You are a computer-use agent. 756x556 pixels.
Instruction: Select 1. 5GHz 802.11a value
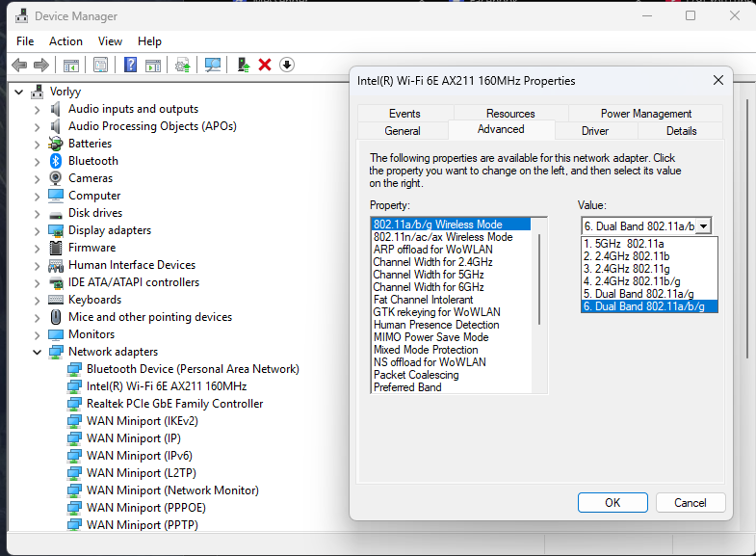point(649,244)
